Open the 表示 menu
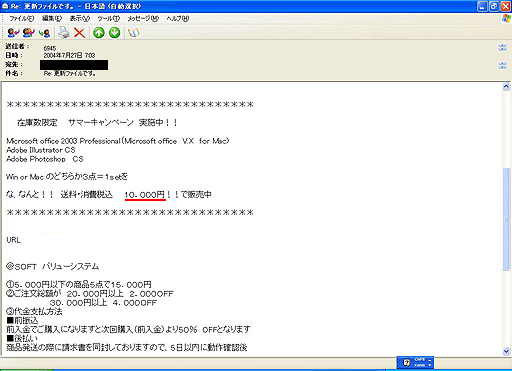Image resolution: width=512 pixels, height=371 pixels. 80,18
